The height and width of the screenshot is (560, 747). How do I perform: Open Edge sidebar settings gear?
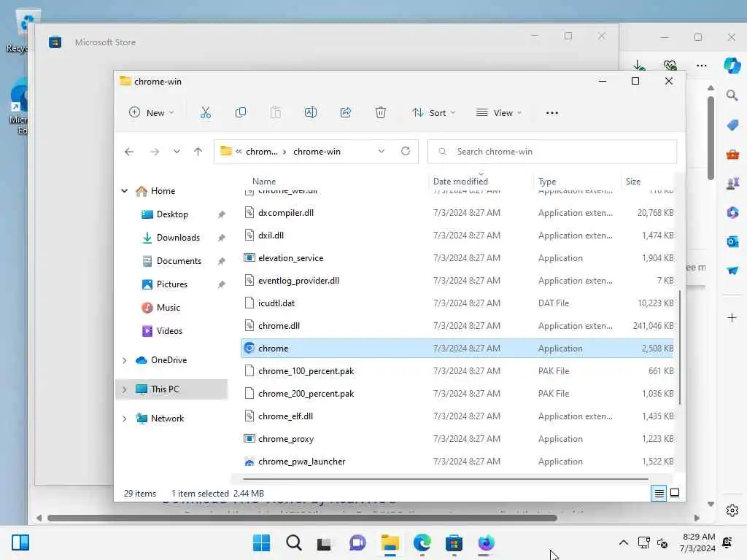click(732, 510)
